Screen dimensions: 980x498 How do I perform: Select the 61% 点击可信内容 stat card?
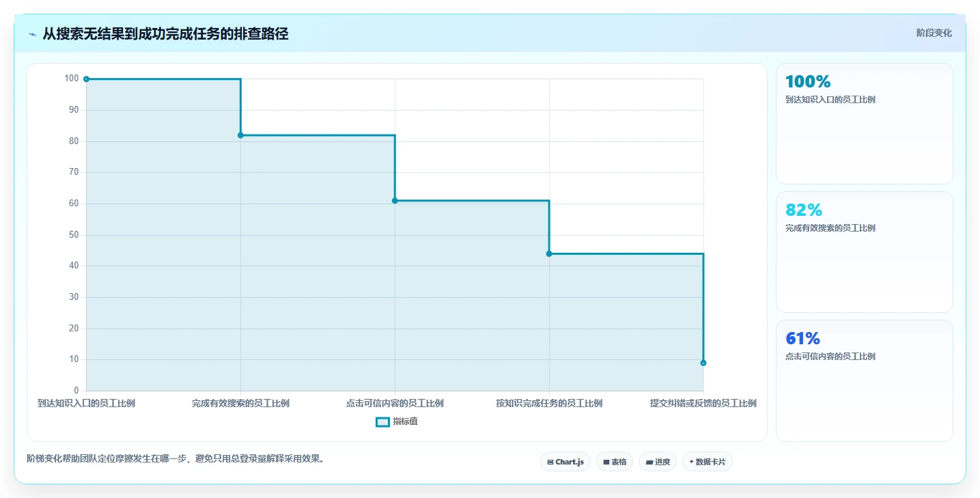864,381
